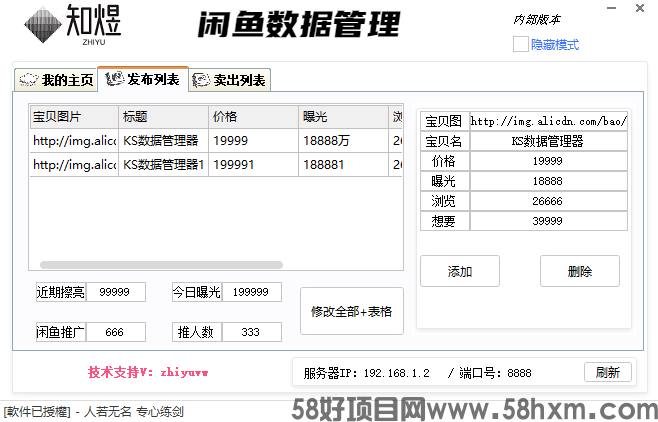Image resolution: width=658 pixels, height=422 pixels.
Task: Switch to the 发布列表 tab
Action: click(143, 79)
